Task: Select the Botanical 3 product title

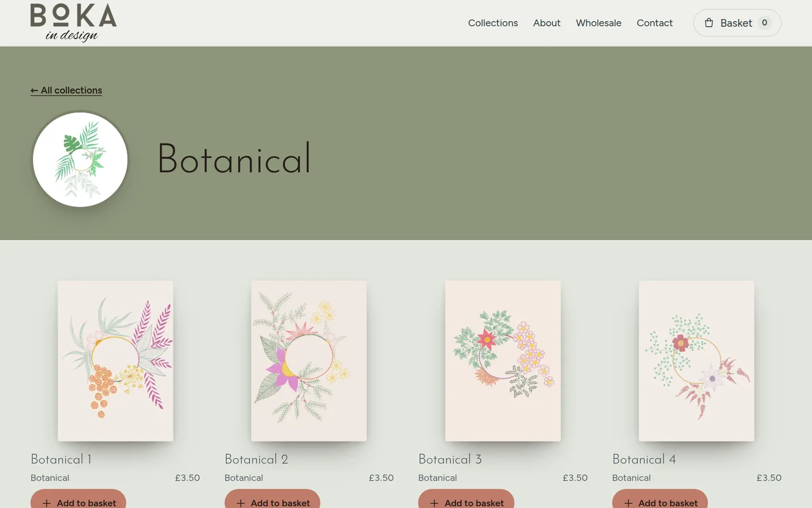Action: (450, 459)
